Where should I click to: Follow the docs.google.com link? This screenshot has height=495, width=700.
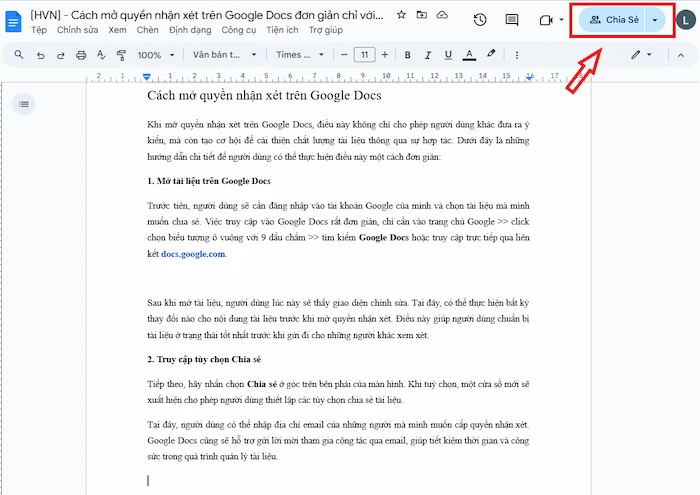coord(193,254)
